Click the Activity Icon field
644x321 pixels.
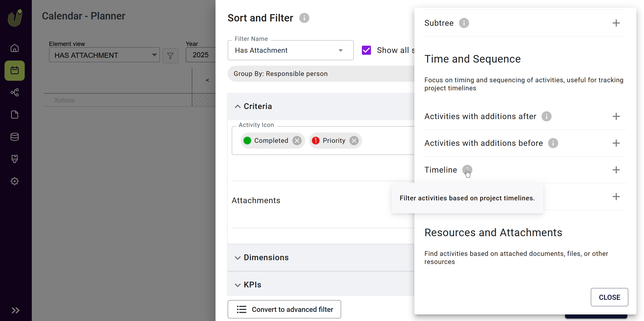(x=323, y=141)
